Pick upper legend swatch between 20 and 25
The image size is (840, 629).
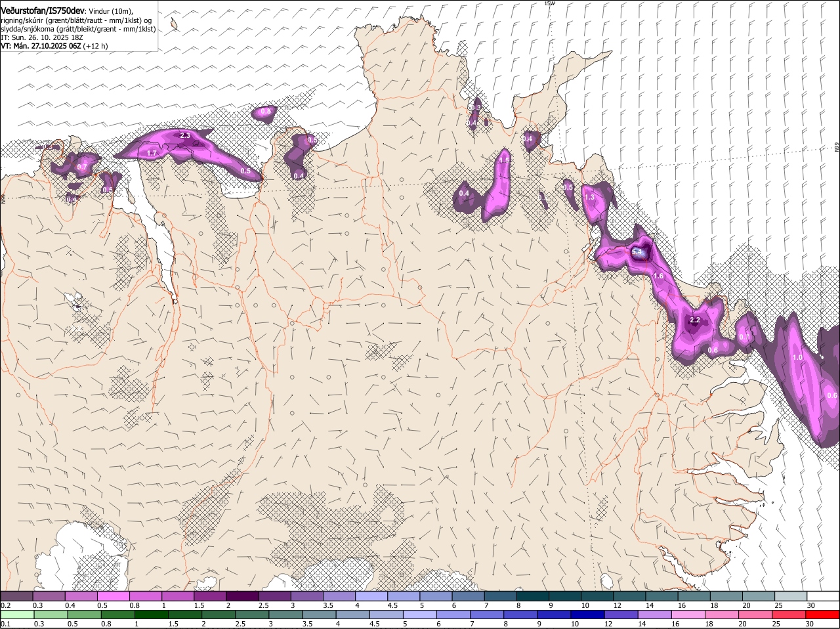[x=759, y=596]
